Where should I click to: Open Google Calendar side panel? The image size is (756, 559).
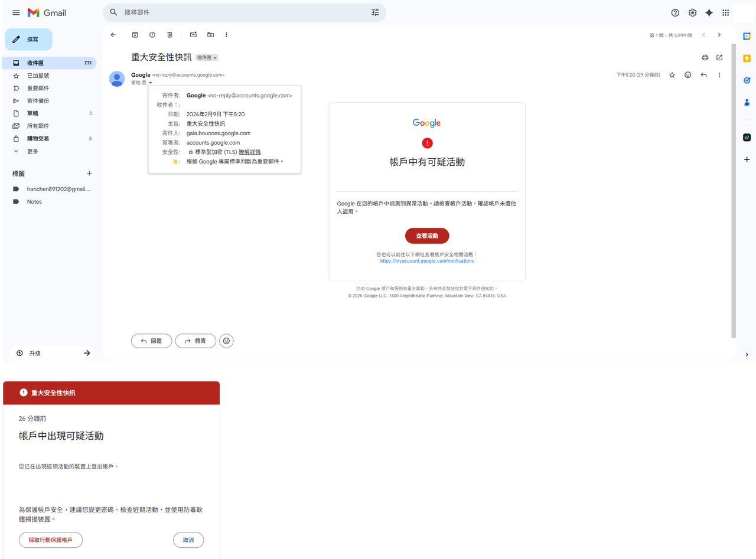[x=747, y=37]
